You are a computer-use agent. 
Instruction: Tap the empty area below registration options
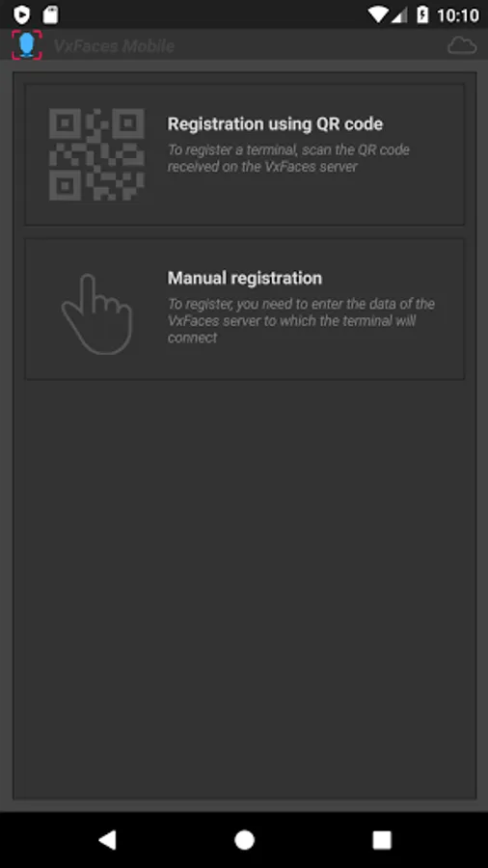tap(244, 586)
